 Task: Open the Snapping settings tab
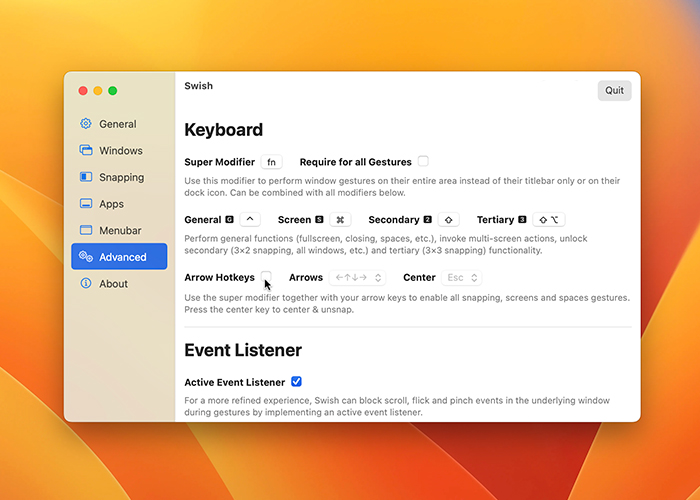point(119,177)
